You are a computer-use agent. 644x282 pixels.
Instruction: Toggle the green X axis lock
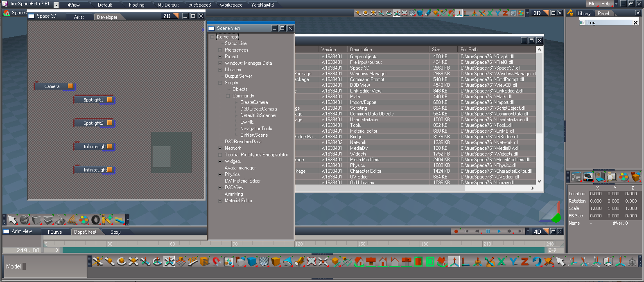[x=501, y=261]
